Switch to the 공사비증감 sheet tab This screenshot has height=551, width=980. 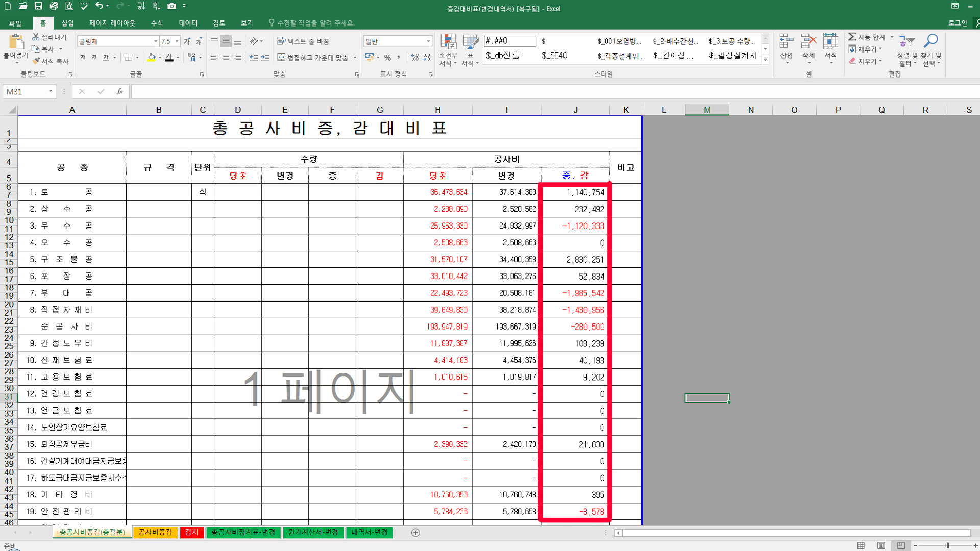click(155, 532)
